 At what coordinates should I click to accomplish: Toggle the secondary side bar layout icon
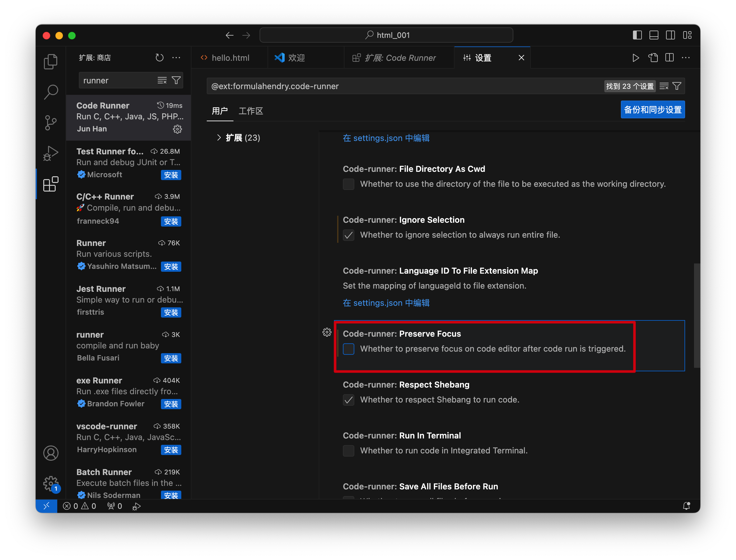tap(670, 35)
